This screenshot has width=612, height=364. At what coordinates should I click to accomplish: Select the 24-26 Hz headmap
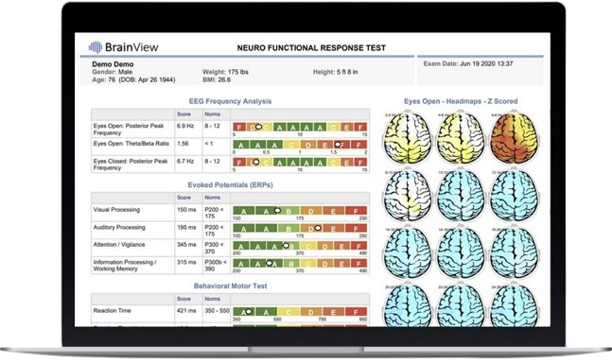514,306
